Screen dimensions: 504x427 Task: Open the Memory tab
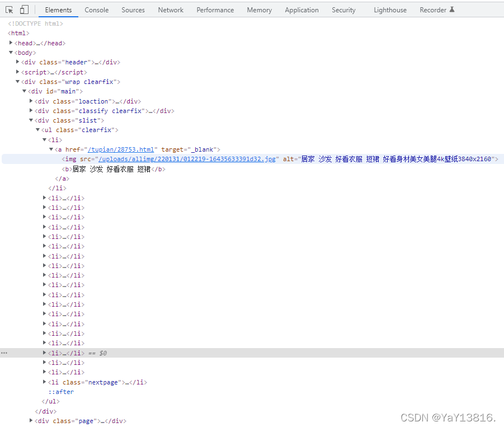click(x=259, y=10)
